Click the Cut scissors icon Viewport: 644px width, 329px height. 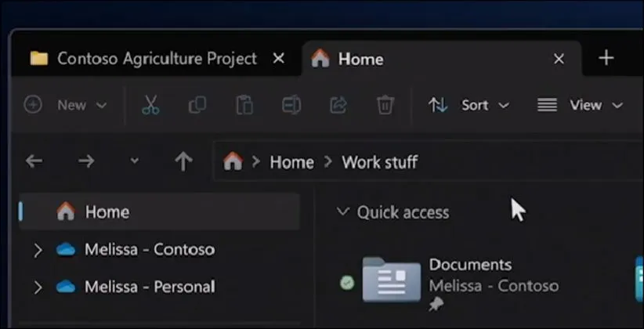[x=150, y=105]
